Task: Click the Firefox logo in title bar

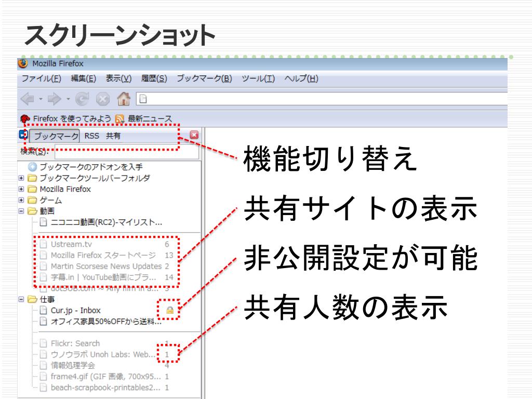Action: pyautogui.click(x=23, y=63)
